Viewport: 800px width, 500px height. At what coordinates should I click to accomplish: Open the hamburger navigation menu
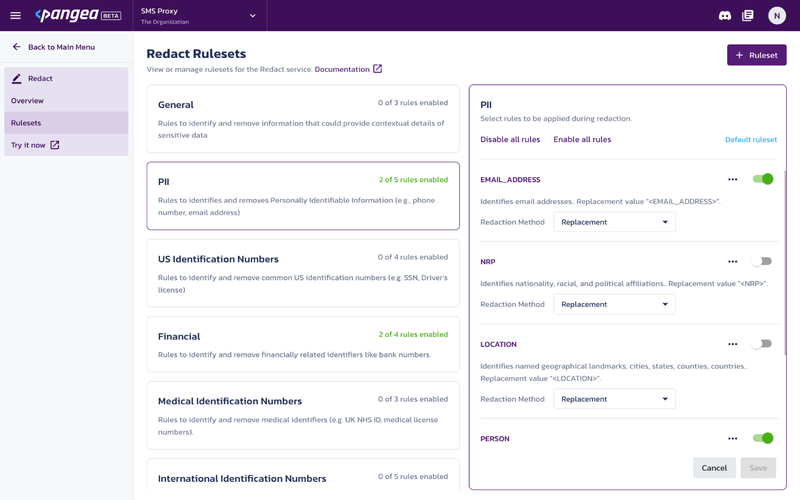pos(15,16)
